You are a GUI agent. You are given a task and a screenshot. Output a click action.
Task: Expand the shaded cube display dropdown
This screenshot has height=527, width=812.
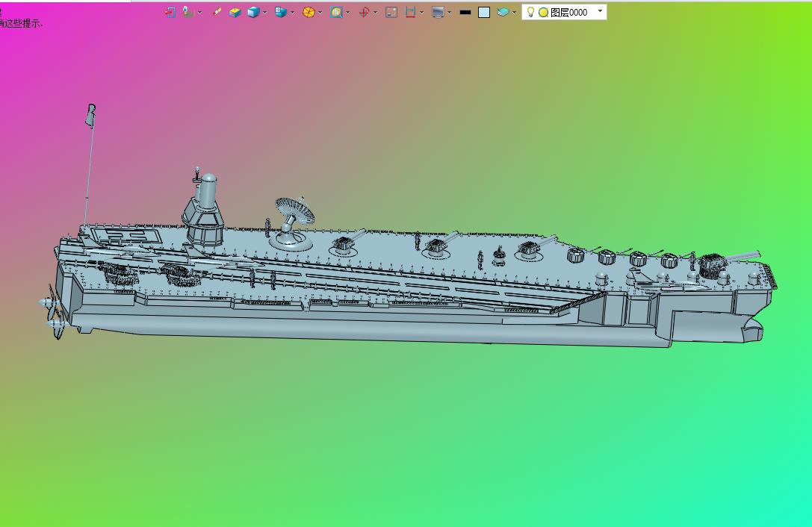point(265,13)
